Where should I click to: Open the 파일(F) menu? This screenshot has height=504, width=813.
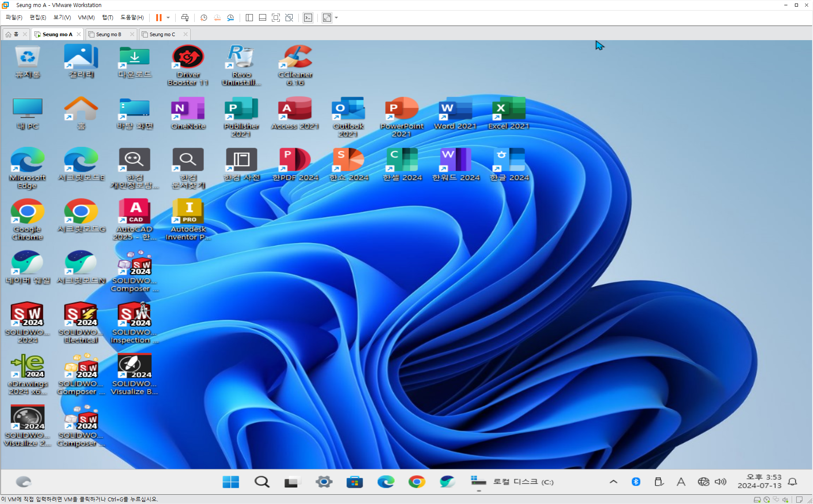tap(14, 18)
